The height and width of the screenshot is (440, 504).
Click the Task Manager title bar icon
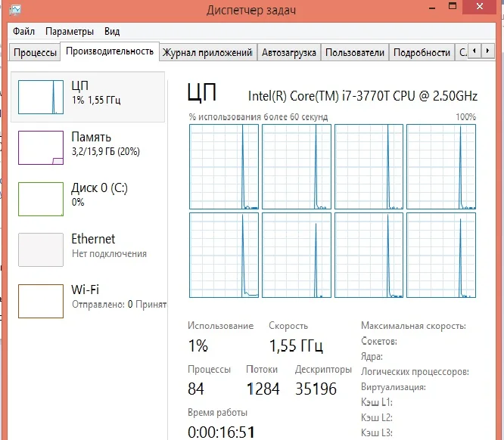click(15, 10)
